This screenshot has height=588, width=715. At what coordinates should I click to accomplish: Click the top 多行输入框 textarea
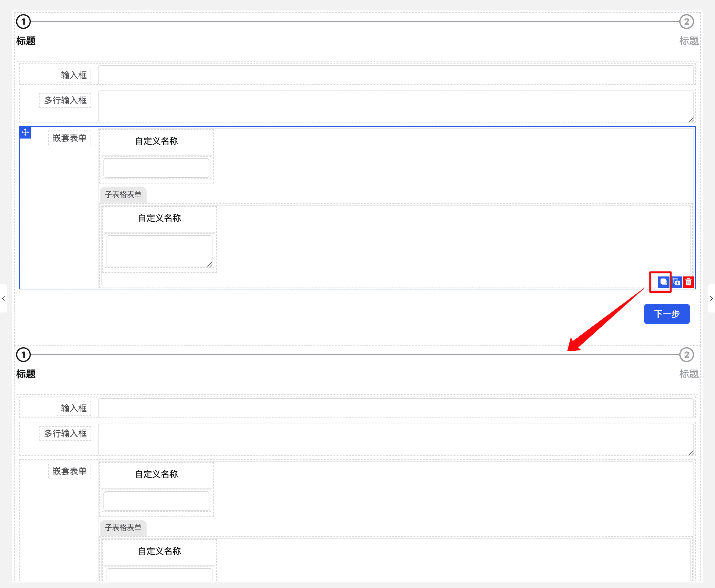click(x=396, y=106)
